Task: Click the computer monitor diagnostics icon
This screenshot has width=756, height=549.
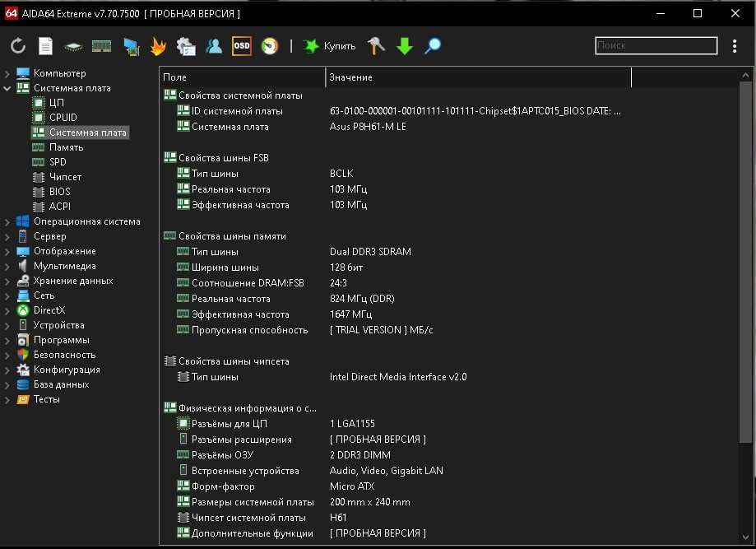Action: tap(131, 46)
